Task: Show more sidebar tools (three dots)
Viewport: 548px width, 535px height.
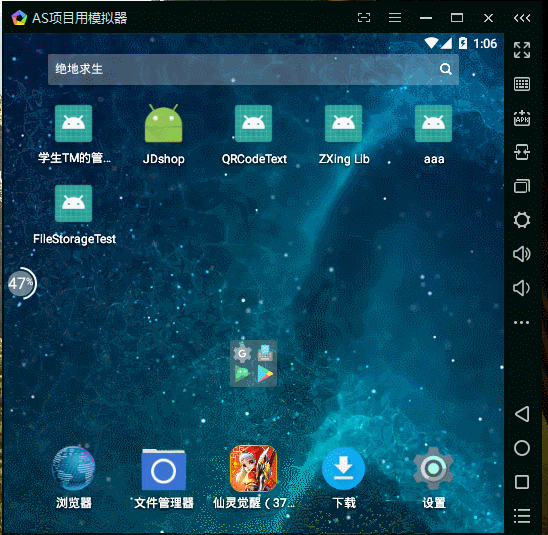Action: click(x=522, y=322)
